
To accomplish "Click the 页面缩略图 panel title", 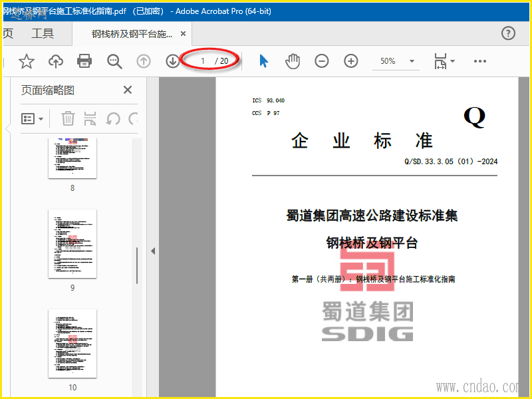I will [47, 90].
